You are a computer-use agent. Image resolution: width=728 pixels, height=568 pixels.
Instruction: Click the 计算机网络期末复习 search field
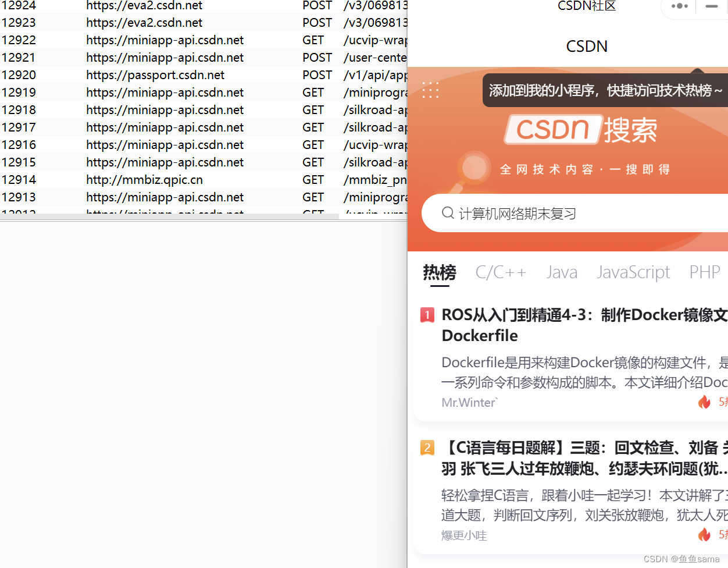(574, 213)
